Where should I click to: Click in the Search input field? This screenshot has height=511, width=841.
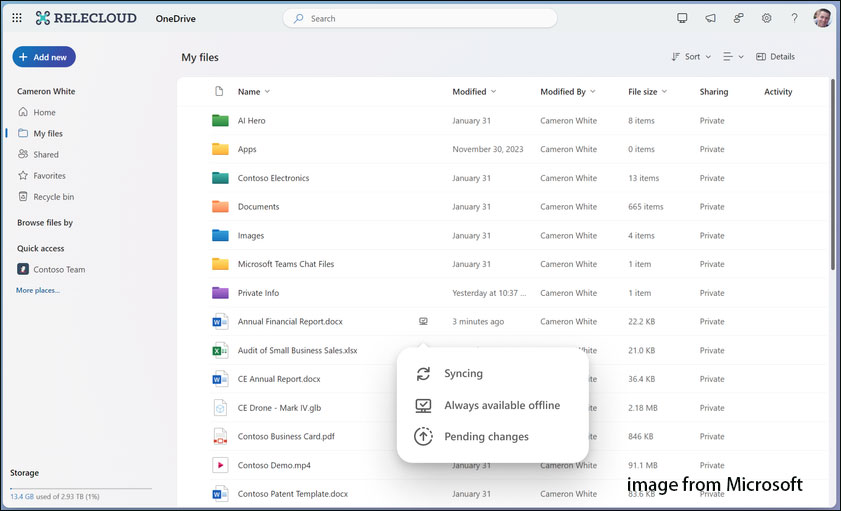point(419,18)
